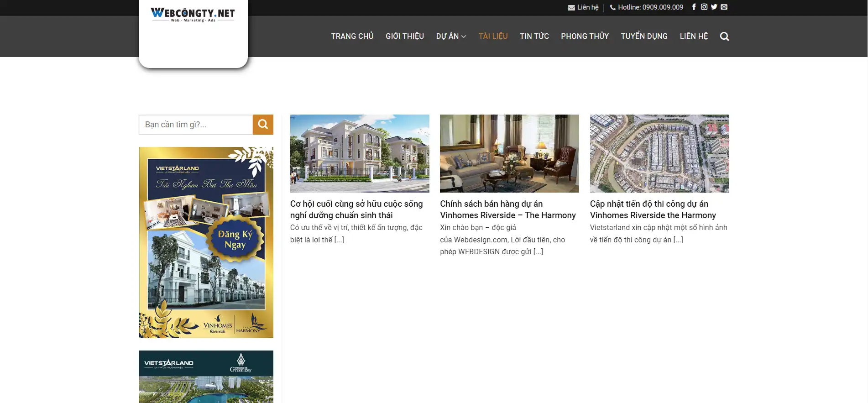Go to the TIN TỨC menu
This screenshot has height=403, width=868.
click(534, 37)
